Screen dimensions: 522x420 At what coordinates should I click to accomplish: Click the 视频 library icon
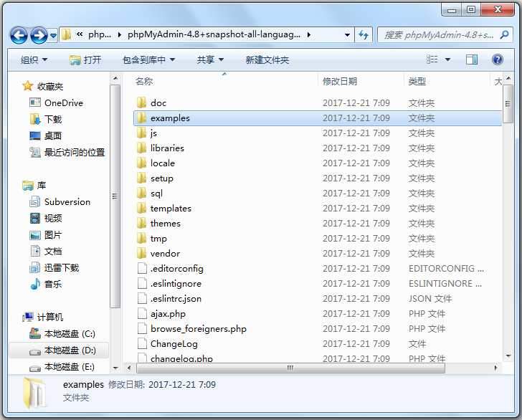(x=35, y=219)
